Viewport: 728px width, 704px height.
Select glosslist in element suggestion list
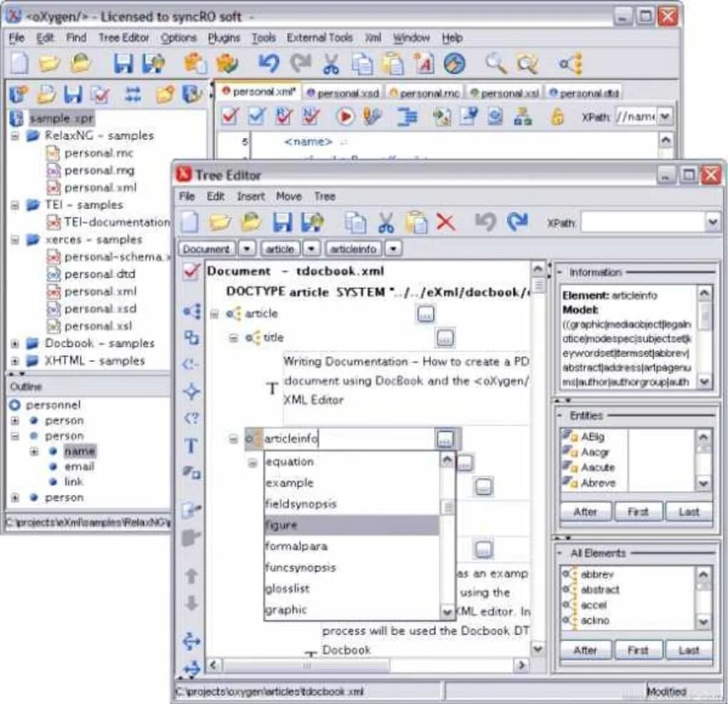[x=351, y=588]
